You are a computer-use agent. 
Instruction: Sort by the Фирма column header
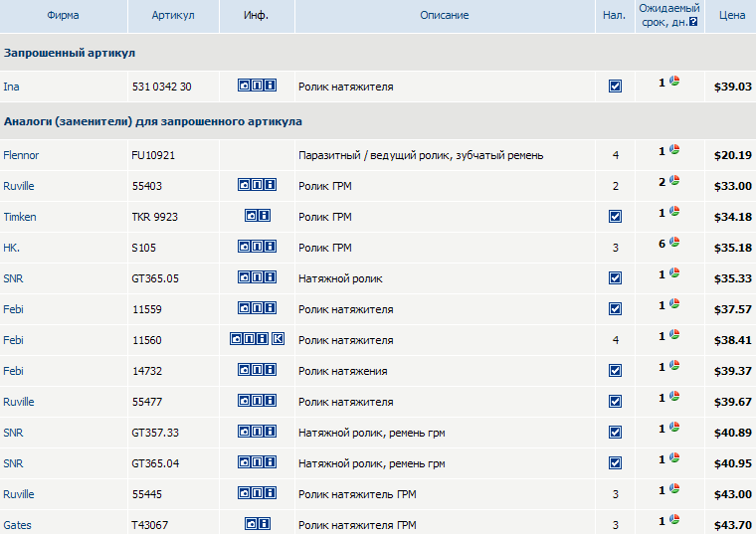coord(63,16)
